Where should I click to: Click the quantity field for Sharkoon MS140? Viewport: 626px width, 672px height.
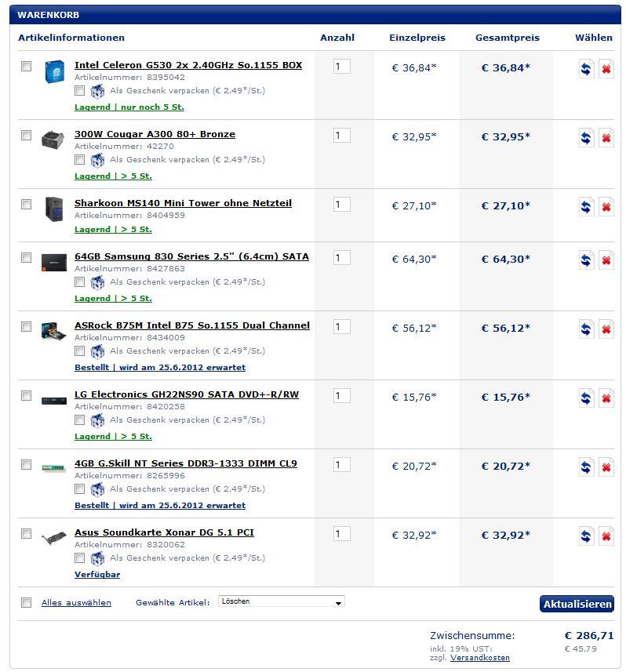[x=341, y=205]
